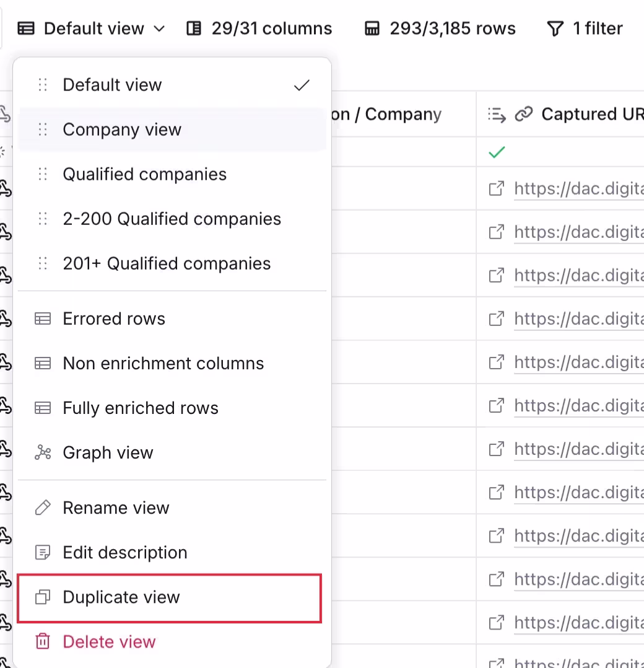644x668 pixels.
Task: Open the Default view dropdown chevron
Action: (159, 29)
